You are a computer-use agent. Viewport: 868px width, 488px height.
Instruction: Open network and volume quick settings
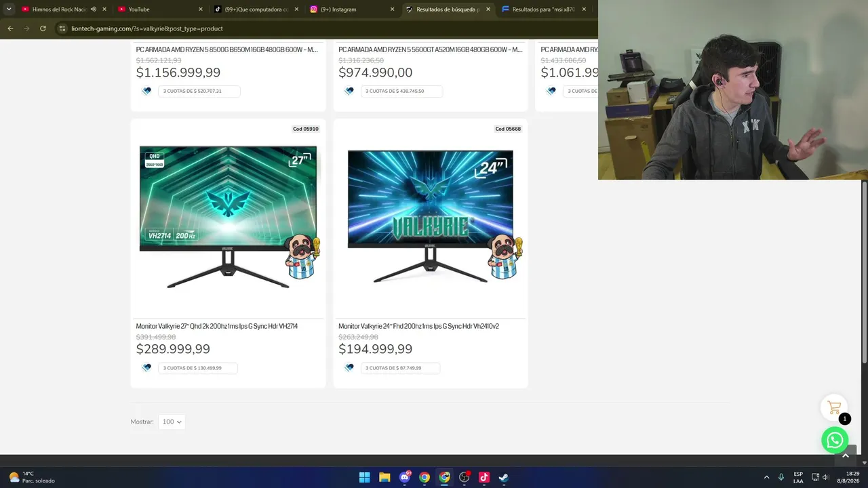coord(820,477)
